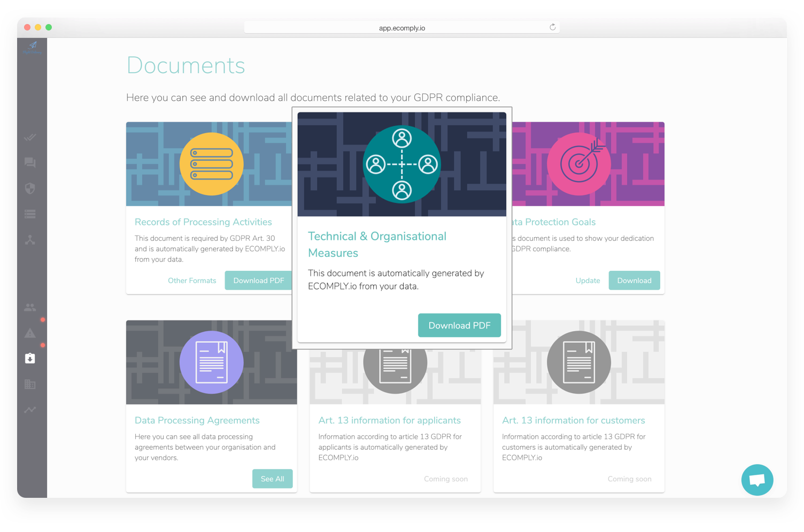Click Coming soon under Art. 13 applicants
The width and height of the screenshot is (804, 532).
coord(446,479)
